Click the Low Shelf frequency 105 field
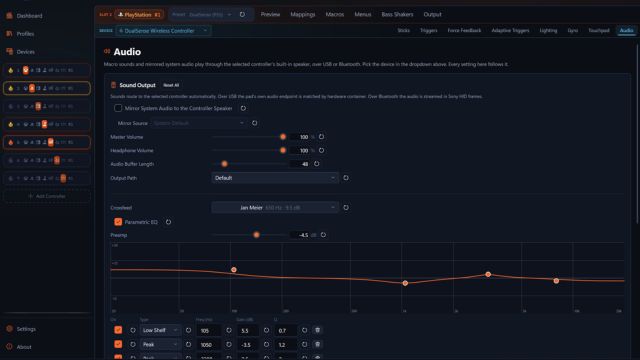 tap(209, 330)
